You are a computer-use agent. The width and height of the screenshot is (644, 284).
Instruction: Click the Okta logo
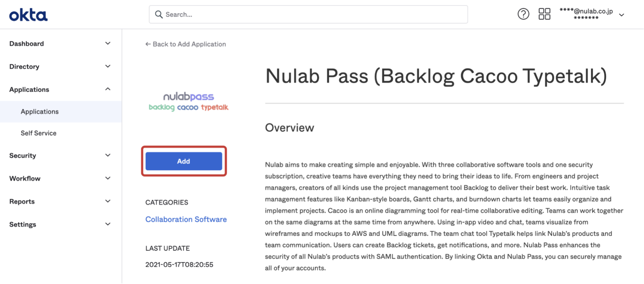(x=28, y=15)
